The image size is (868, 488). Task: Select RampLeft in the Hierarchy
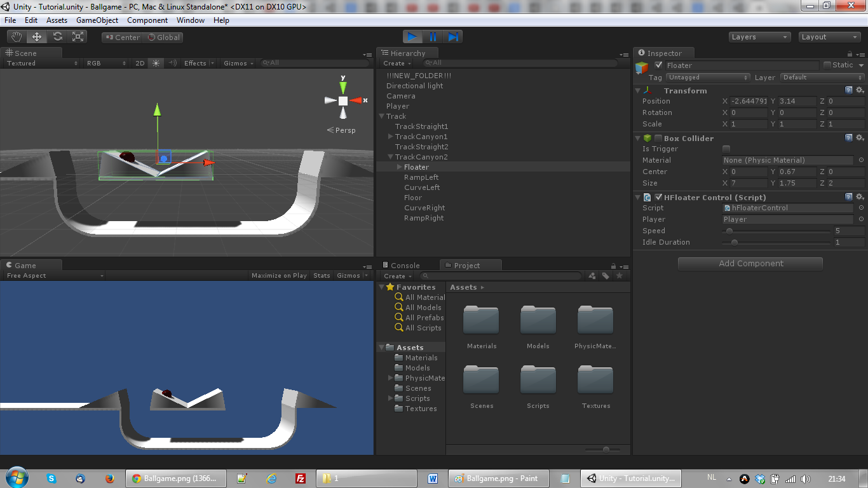coord(421,177)
